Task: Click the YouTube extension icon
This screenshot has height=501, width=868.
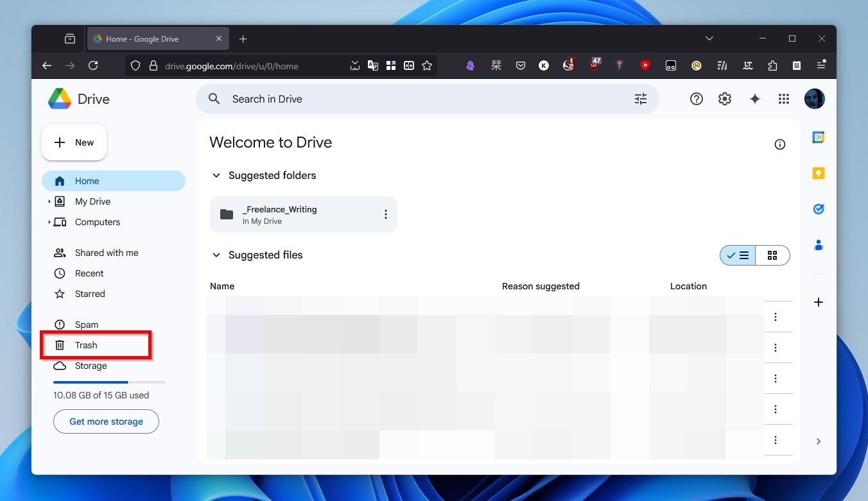Action: (x=645, y=65)
